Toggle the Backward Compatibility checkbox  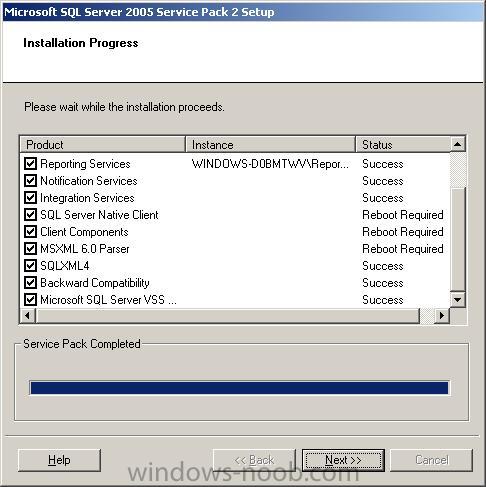30,283
